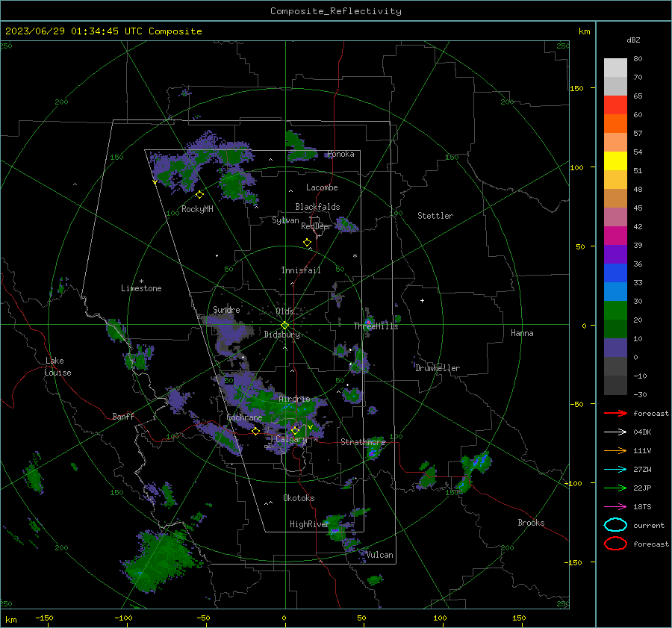Click the Stettler city label
The height and width of the screenshot is (628, 672).
click(435, 216)
